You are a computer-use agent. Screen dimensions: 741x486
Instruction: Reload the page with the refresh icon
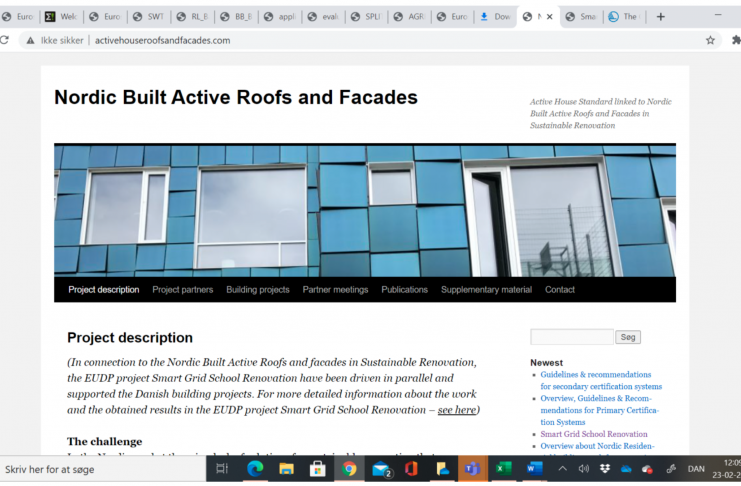click(5, 40)
